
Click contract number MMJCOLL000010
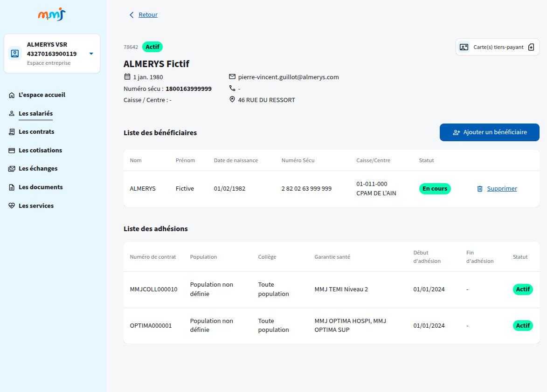tap(153, 289)
